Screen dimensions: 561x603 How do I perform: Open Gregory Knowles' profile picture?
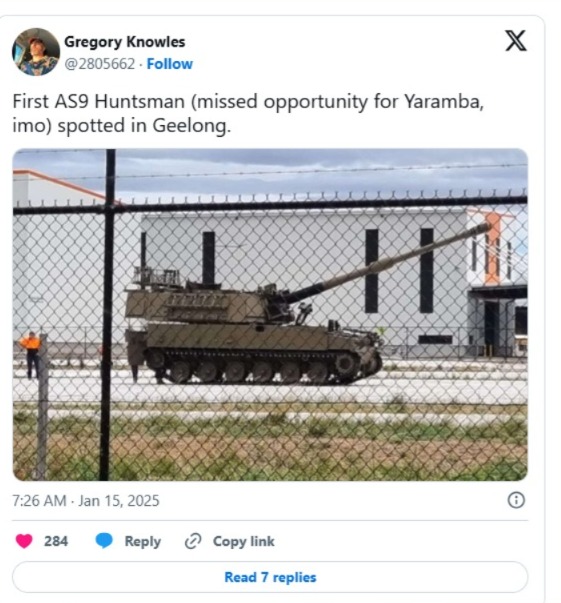click(36, 52)
